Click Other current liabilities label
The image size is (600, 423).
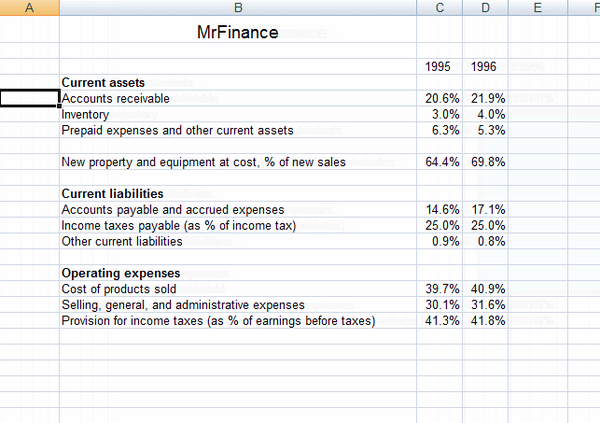(x=122, y=242)
